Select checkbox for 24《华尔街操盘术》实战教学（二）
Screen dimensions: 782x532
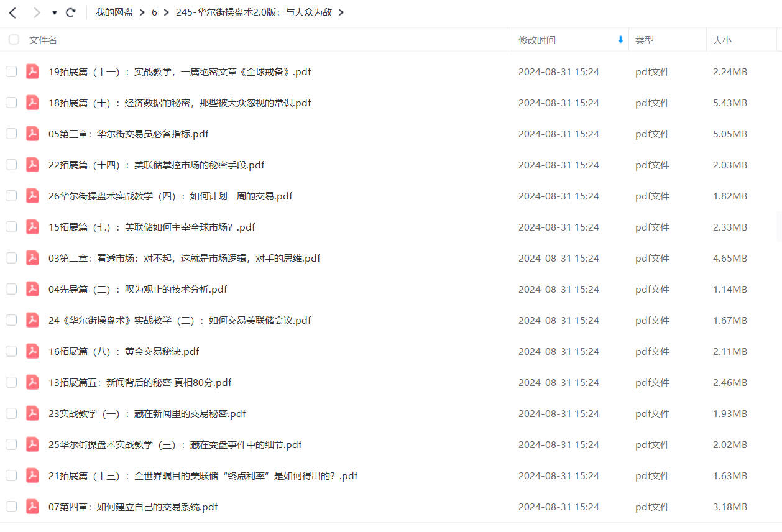(x=11, y=320)
